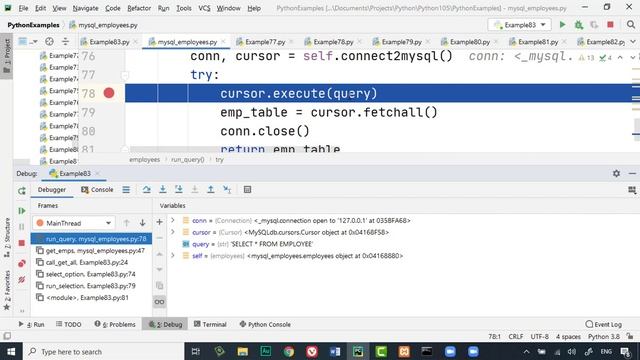640x360 pixels.
Task: Open Example83 run configuration dropdown
Action: coord(520,25)
